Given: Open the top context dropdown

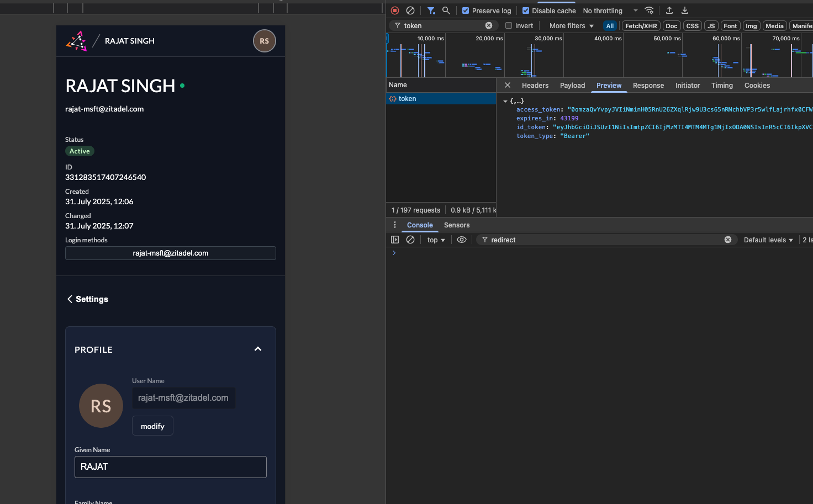Looking at the screenshot, I should pyautogui.click(x=436, y=240).
